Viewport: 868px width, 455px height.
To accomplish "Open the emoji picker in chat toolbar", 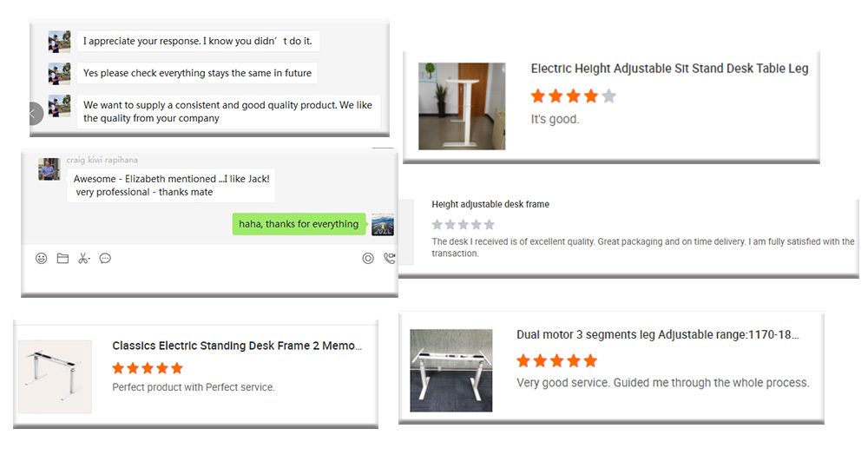I will pos(41,259).
